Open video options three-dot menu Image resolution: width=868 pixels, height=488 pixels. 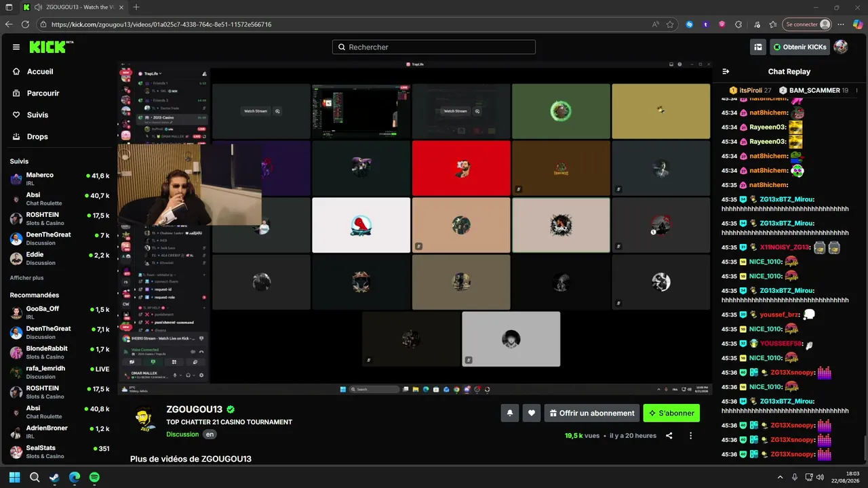point(691,436)
